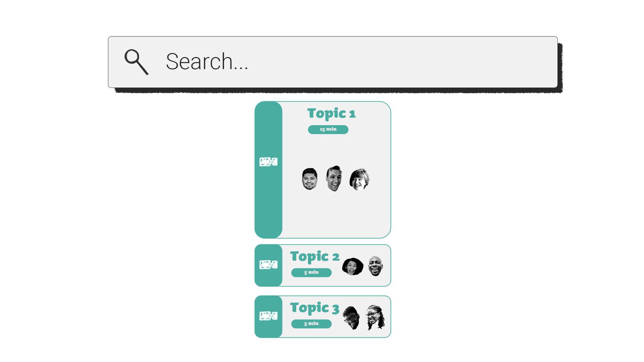Select the laughing dark-haired woman avatar in Topic 2
Image resolution: width=644 pixels, height=362 pixels.
tap(352, 267)
